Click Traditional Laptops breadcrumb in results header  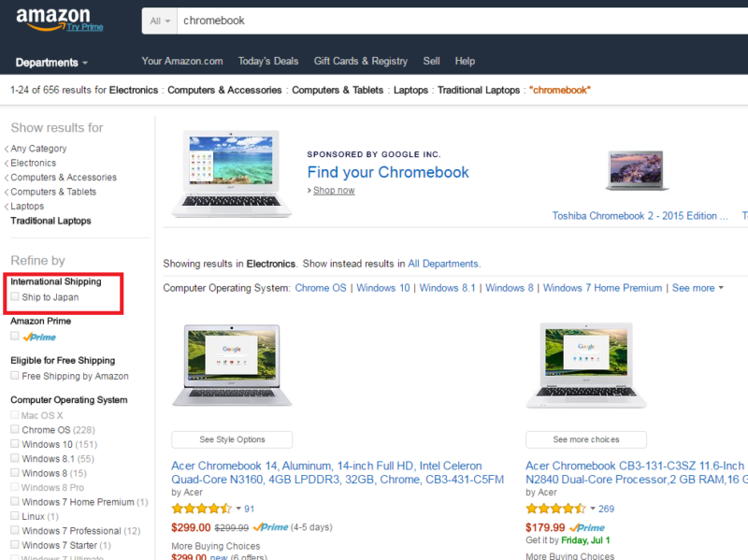click(x=479, y=90)
